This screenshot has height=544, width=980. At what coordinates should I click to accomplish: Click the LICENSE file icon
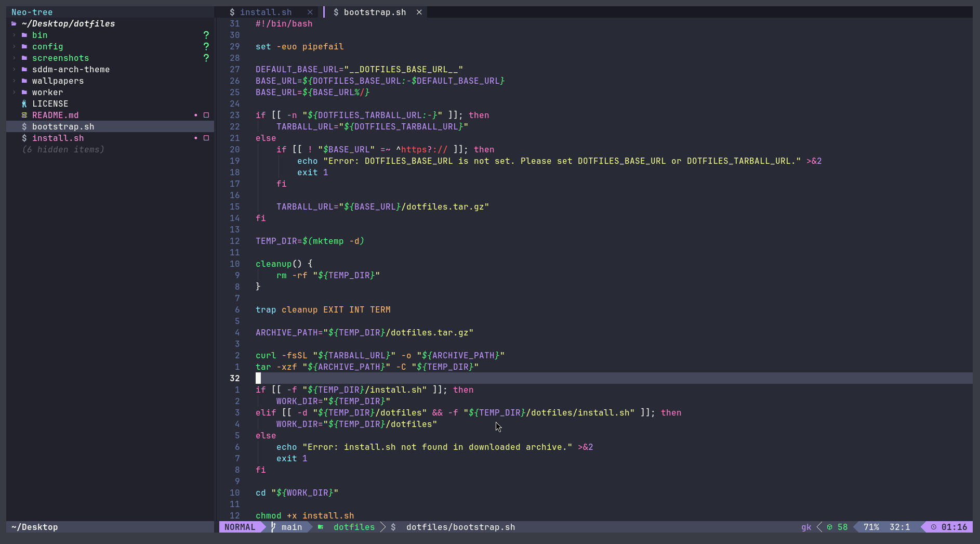24,104
